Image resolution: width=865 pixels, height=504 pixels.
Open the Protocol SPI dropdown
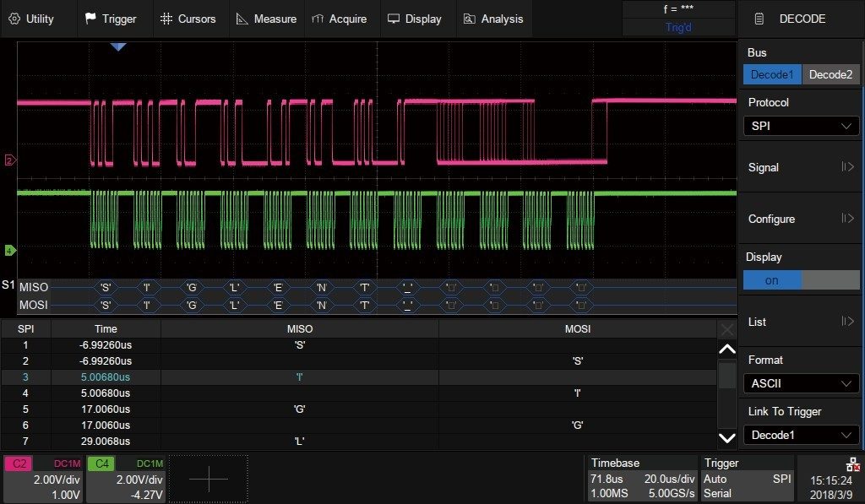pos(801,126)
